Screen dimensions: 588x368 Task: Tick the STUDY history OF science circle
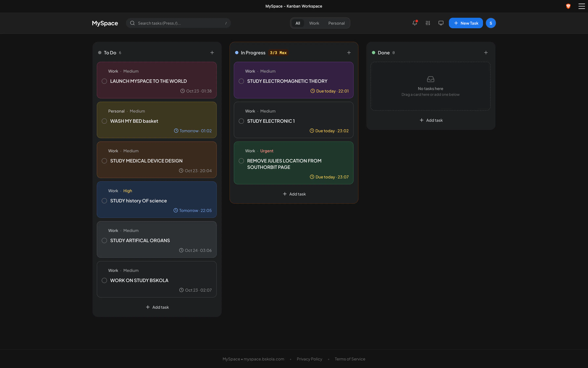104,201
